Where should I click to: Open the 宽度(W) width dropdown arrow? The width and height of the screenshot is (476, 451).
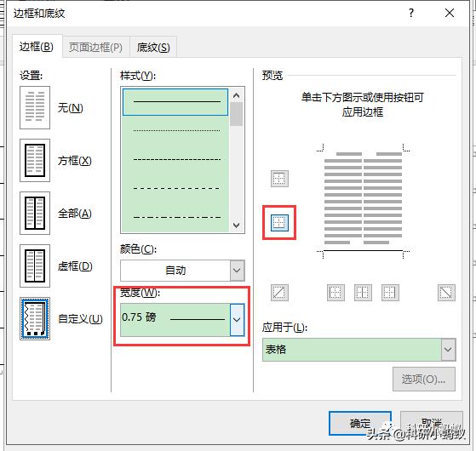237,320
